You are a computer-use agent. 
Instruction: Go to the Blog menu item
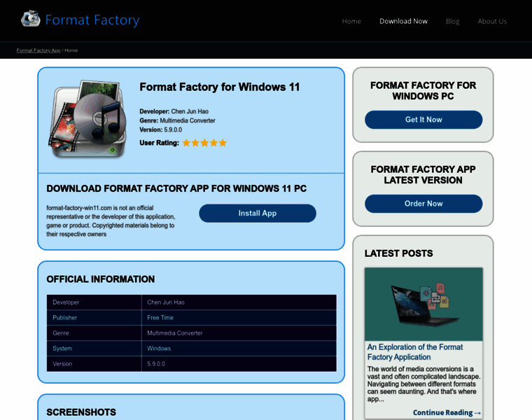pyautogui.click(x=453, y=21)
